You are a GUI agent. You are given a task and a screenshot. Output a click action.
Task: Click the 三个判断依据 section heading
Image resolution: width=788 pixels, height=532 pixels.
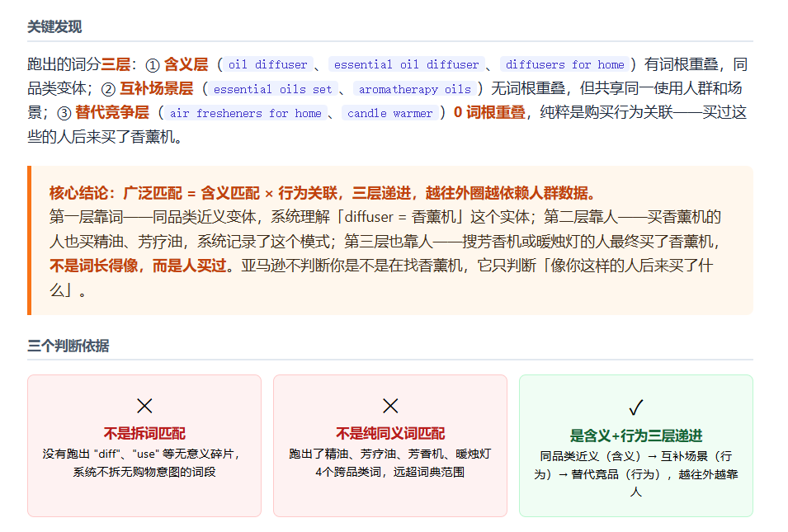click(68, 346)
